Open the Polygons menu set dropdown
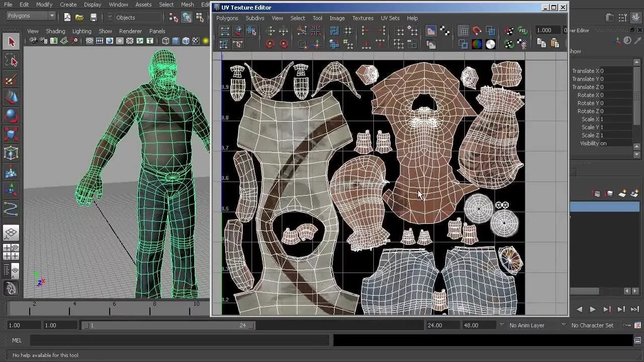The width and height of the screenshot is (644, 362). 31,16
